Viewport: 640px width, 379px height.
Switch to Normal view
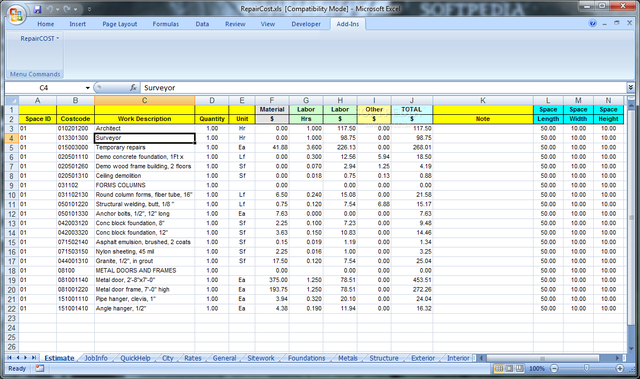499,368
